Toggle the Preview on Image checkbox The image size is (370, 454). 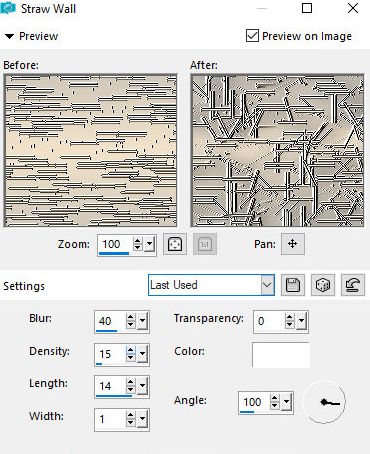(252, 35)
